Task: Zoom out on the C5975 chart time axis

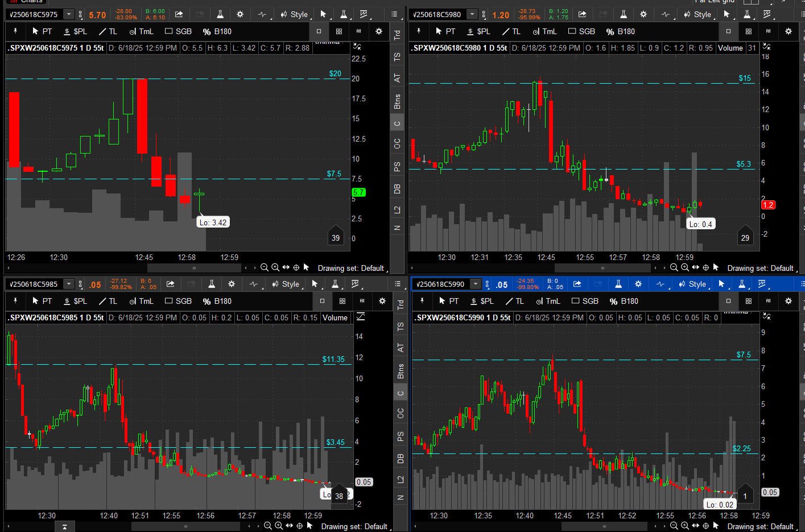Action: pyautogui.click(x=264, y=267)
